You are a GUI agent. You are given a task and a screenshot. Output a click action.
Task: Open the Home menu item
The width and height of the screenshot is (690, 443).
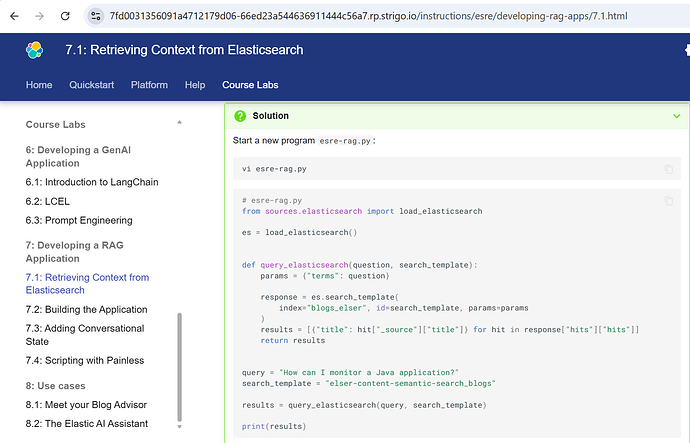(39, 85)
